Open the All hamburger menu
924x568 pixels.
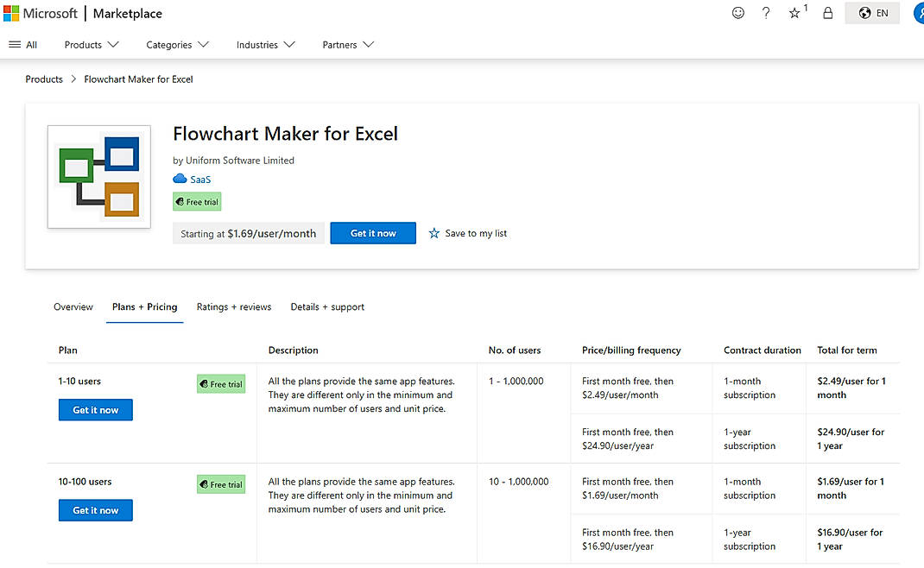pyautogui.click(x=23, y=45)
